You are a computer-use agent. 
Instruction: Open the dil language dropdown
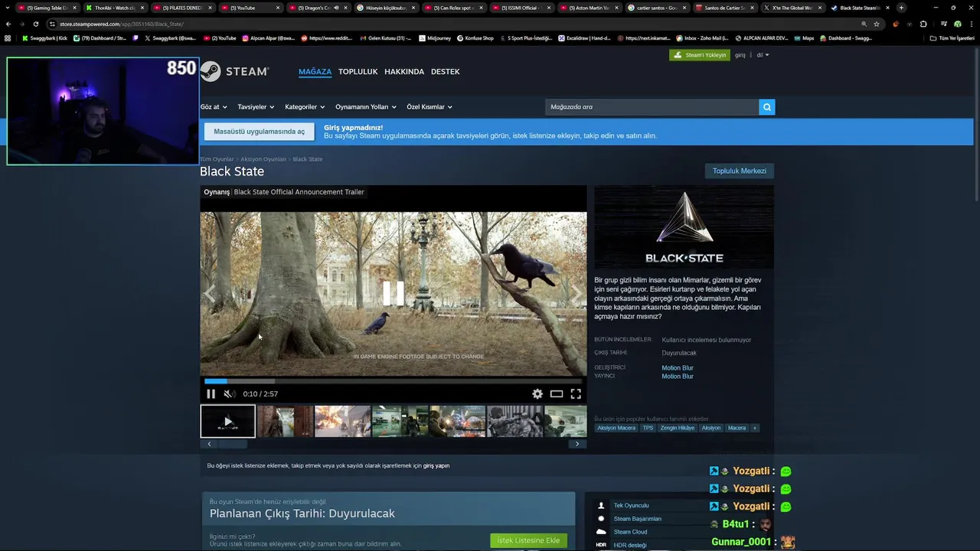point(763,55)
